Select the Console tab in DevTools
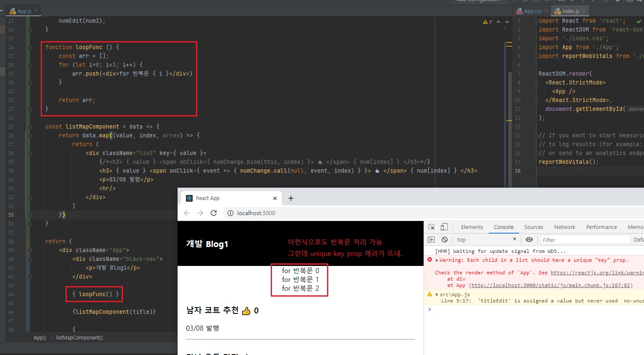 (503, 227)
